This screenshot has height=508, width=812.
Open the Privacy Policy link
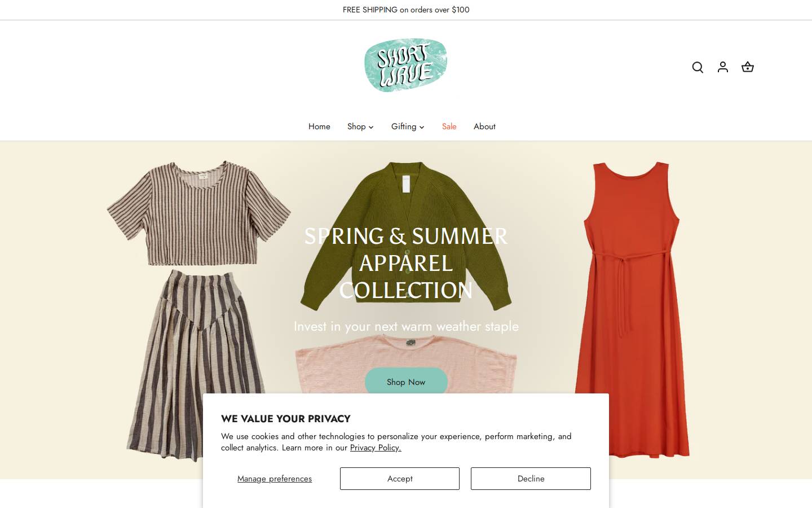(376, 448)
